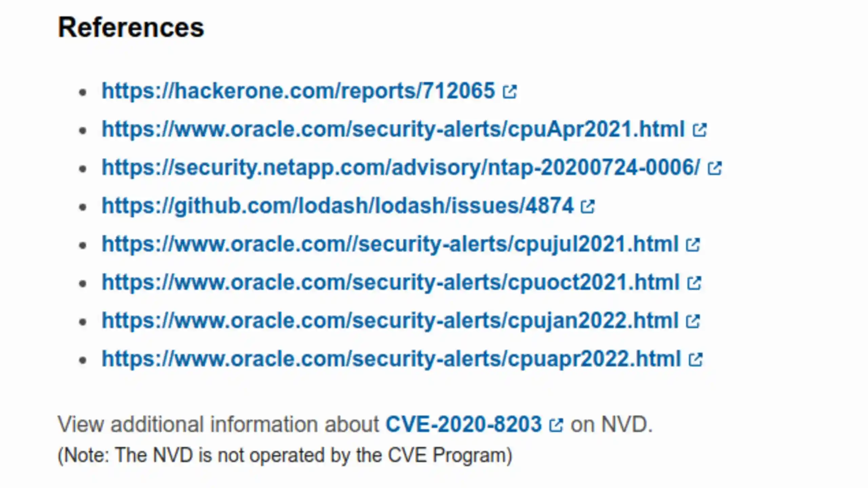
Task: Open the GitHub lodash issues/4874 link
Action: pyautogui.click(x=338, y=206)
